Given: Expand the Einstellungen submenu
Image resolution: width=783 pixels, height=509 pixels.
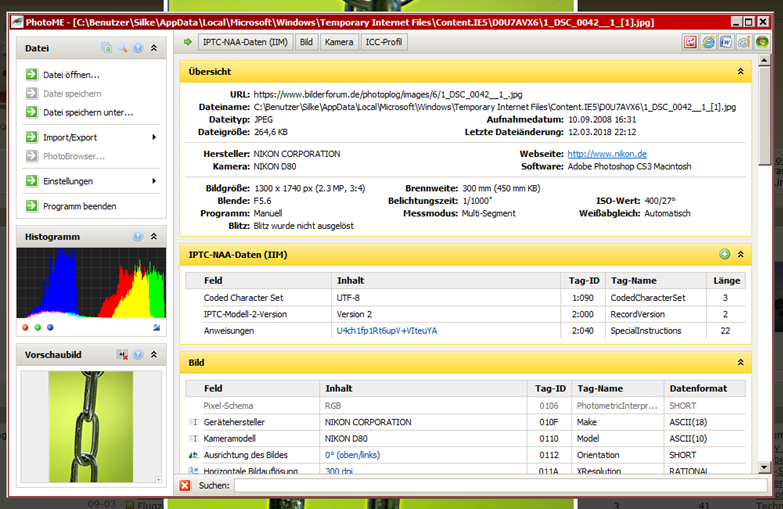Looking at the screenshot, I should tap(154, 181).
